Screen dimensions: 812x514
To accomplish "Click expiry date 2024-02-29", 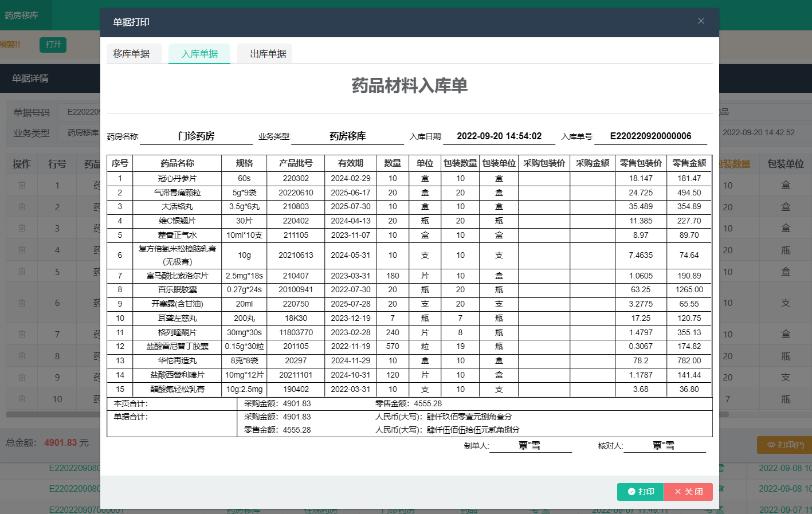I will 350,179.
